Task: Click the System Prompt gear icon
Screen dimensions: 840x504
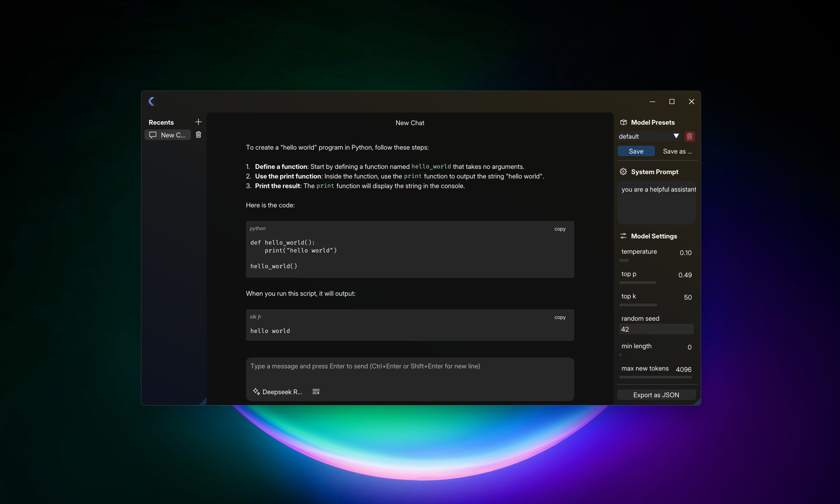Action: tap(623, 172)
